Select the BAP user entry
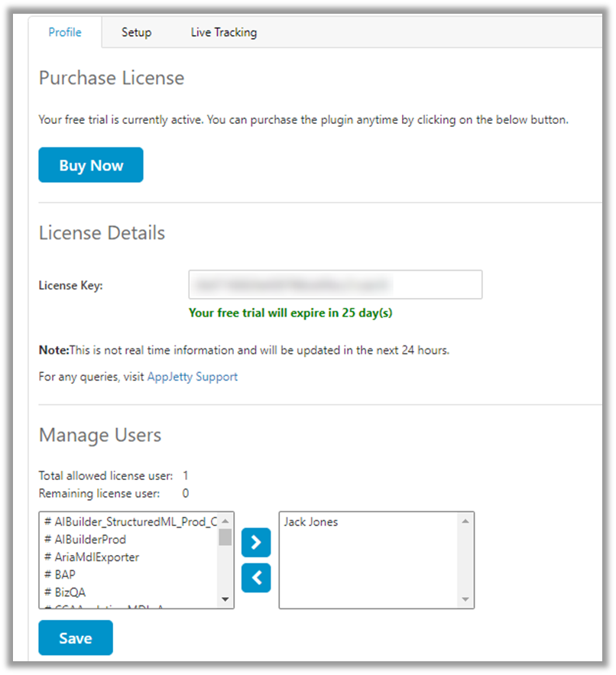This screenshot has width=616, height=675. coord(65,574)
